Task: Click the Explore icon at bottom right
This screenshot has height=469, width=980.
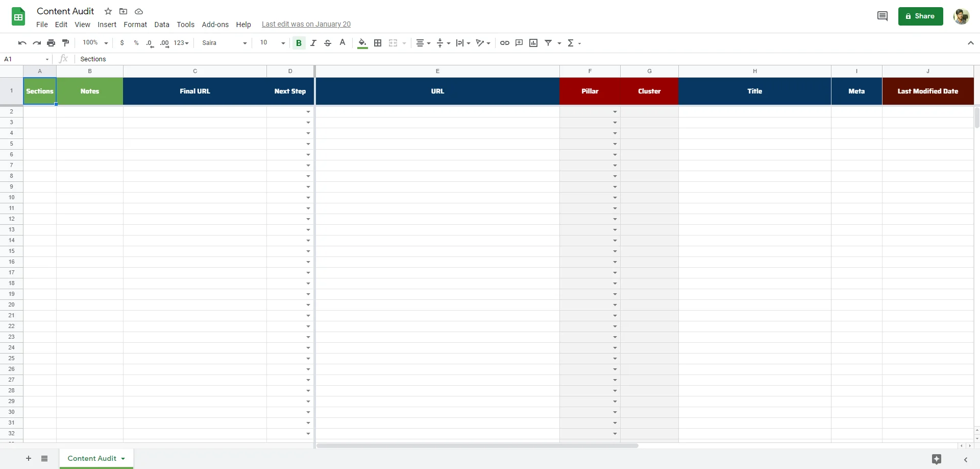Action: [x=936, y=459]
